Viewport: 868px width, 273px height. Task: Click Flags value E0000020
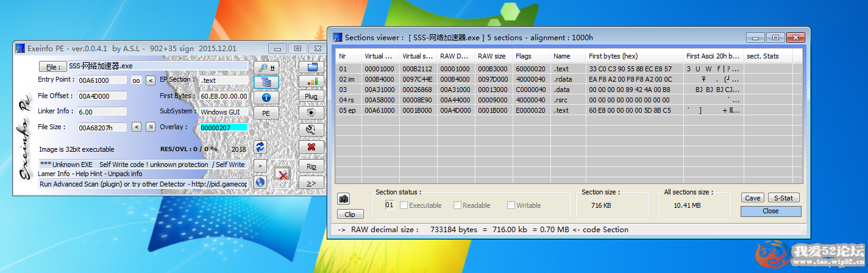pyautogui.click(x=530, y=110)
